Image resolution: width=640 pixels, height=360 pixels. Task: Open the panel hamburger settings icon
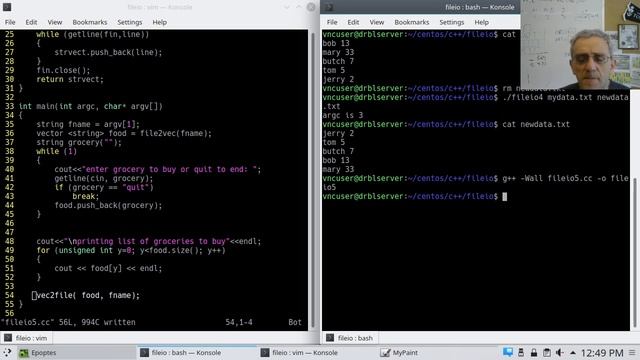pos(632,353)
